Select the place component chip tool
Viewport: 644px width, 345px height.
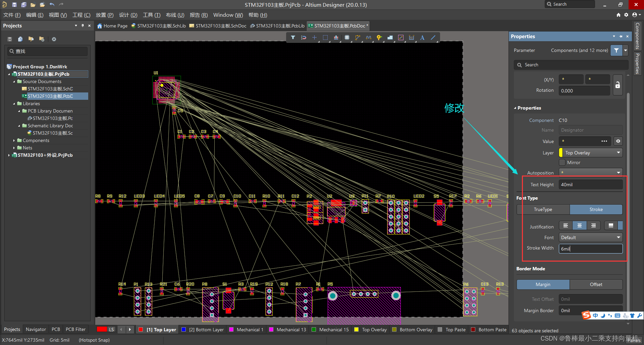[347, 38]
